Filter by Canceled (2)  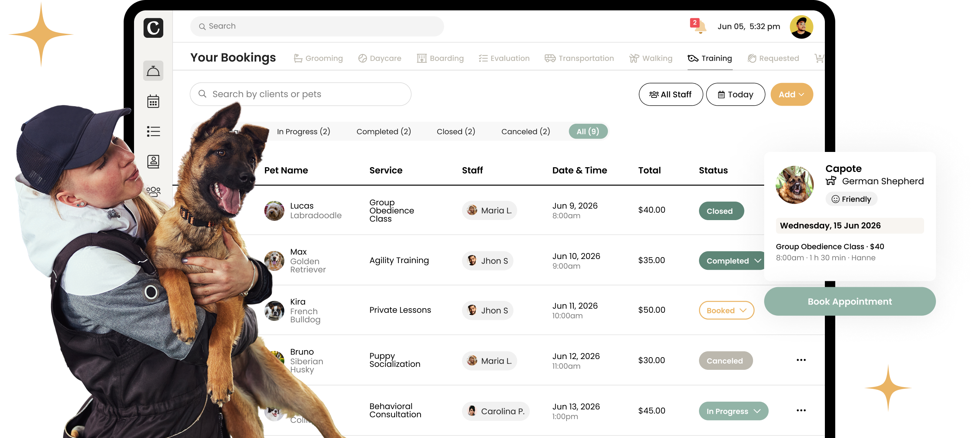(x=525, y=132)
